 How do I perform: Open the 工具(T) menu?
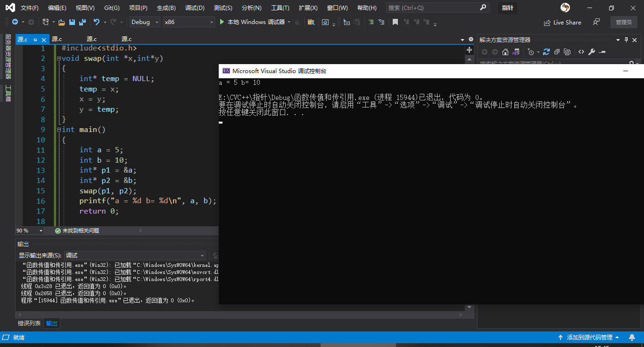pyautogui.click(x=280, y=8)
